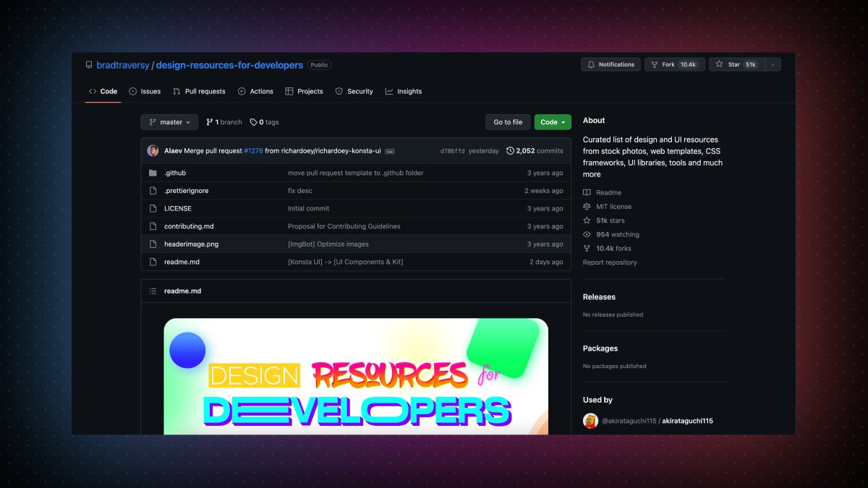Screen dimensions: 868x488
Task: Open the Notifications bell icon
Action: (x=592, y=64)
